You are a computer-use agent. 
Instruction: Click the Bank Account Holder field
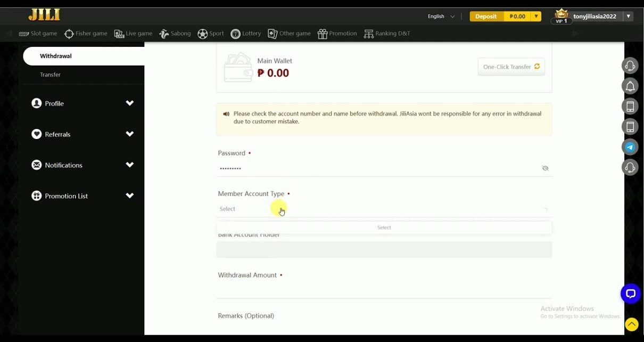pos(384,250)
